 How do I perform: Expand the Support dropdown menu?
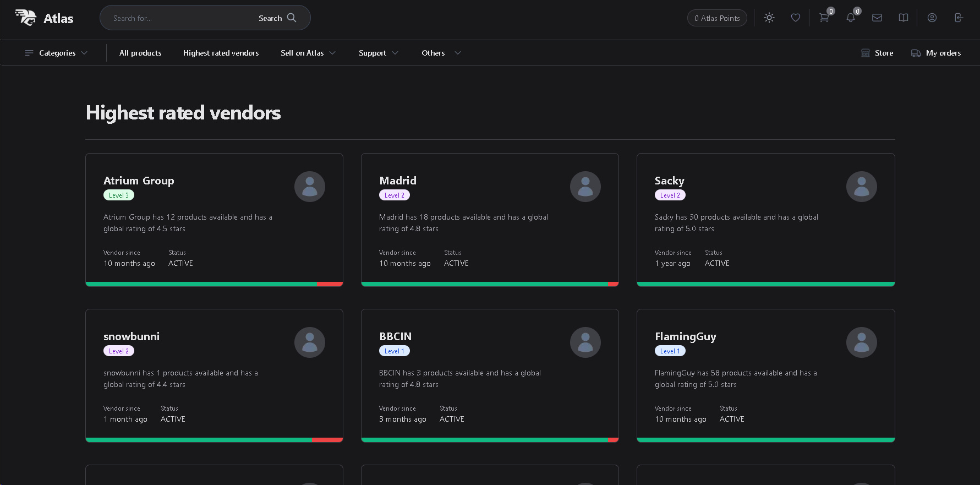(x=378, y=53)
